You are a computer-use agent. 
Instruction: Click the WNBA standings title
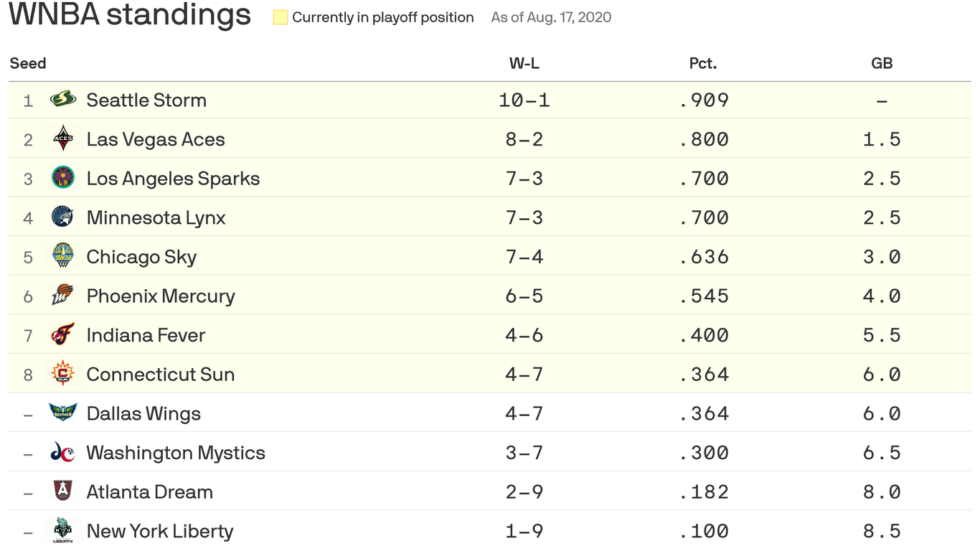pyautogui.click(x=130, y=15)
